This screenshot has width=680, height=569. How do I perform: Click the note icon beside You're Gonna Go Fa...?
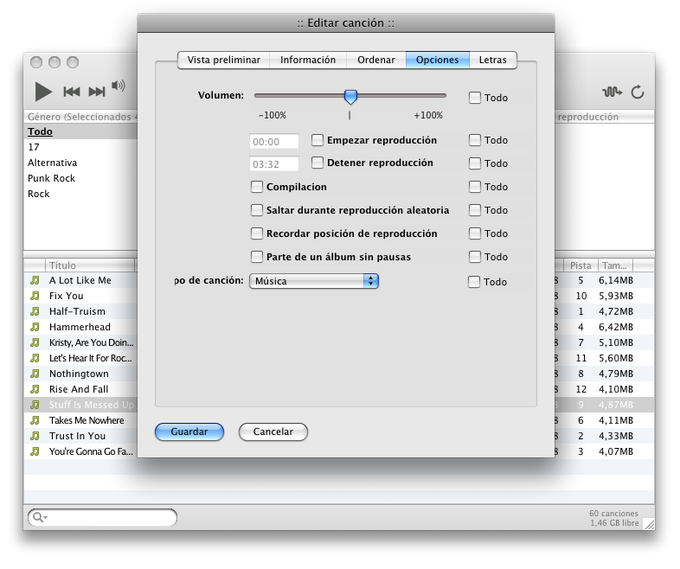[35, 451]
